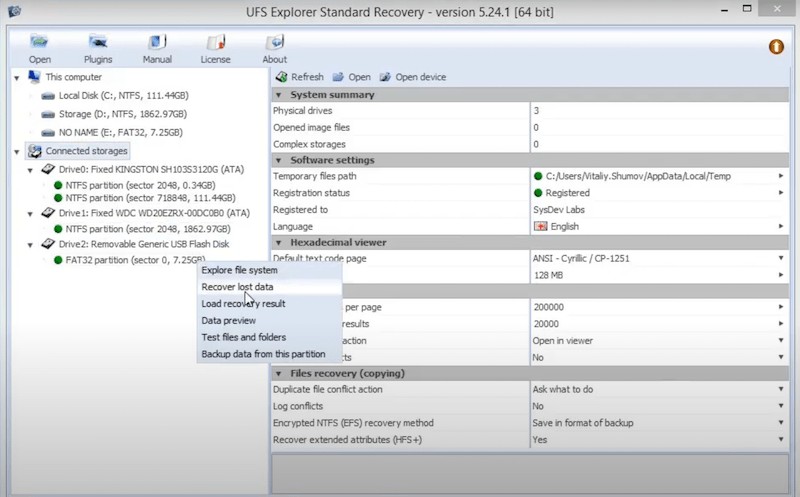
Task: Click Open in the right panel toolbar
Action: (x=352, y=77)
